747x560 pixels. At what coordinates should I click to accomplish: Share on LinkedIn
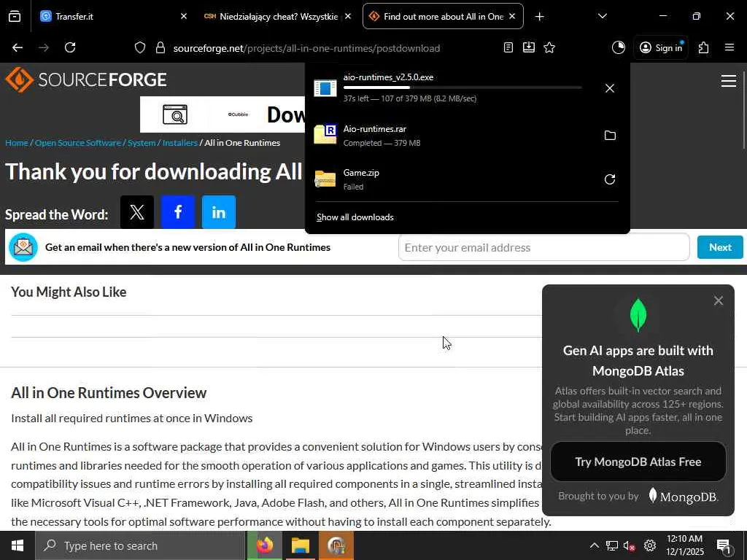click(x=219, y=212)
